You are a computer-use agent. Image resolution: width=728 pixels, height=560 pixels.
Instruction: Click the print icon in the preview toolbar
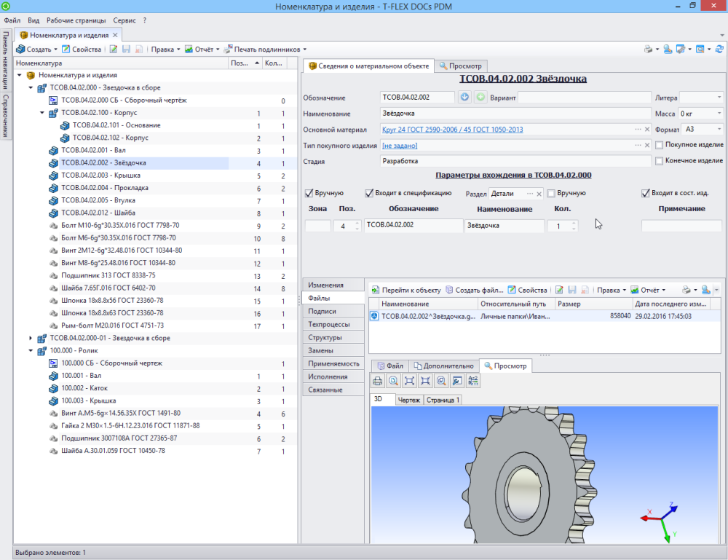click(378, 381)
